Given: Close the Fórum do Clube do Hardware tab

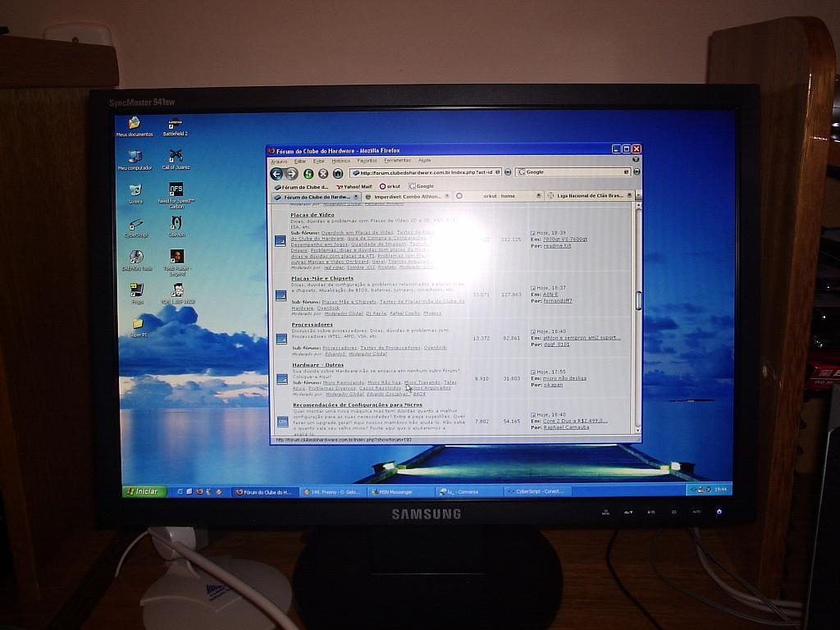Looking at the screenshot, I should (356, 197).
